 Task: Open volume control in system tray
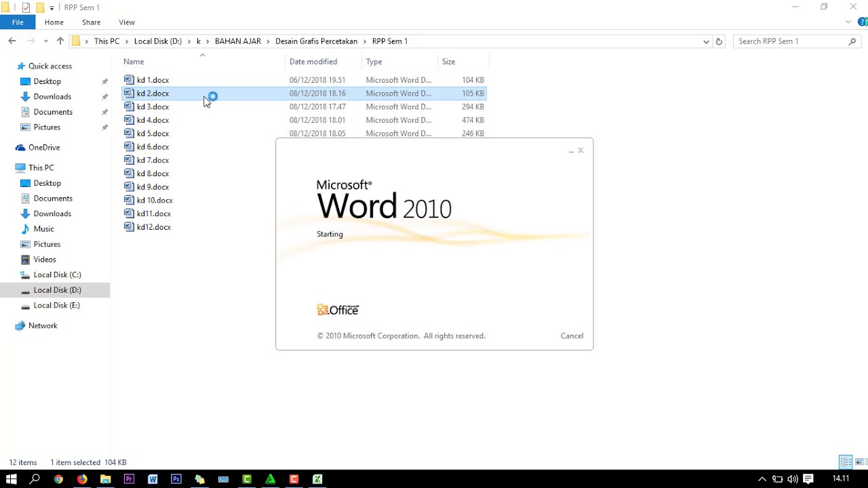(793, 479)
